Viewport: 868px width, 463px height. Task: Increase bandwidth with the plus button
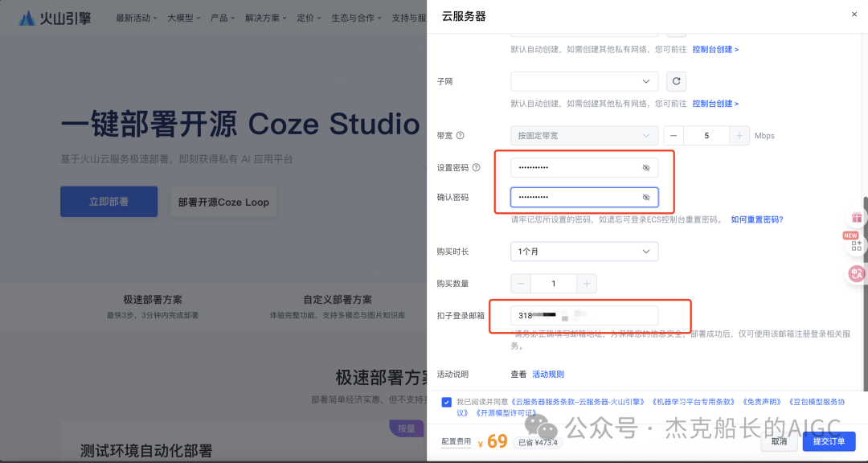coord(739,136)
